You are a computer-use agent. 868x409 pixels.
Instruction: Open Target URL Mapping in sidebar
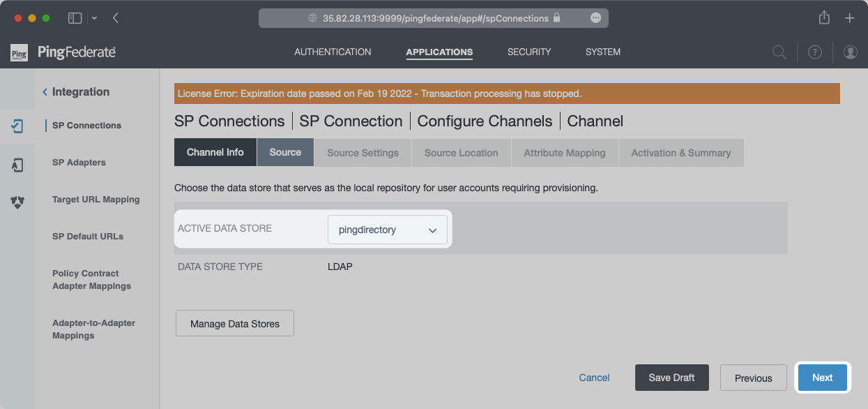(x=96, y=200)
